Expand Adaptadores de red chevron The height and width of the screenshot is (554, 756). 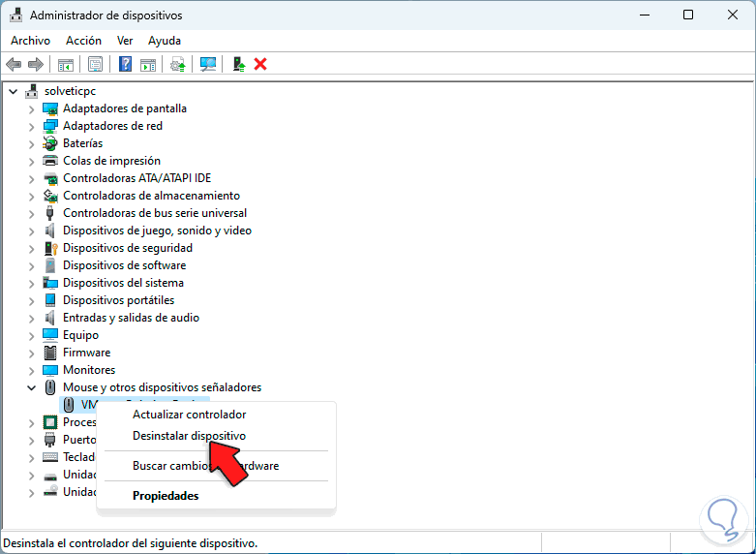click(x=31, y=127)
